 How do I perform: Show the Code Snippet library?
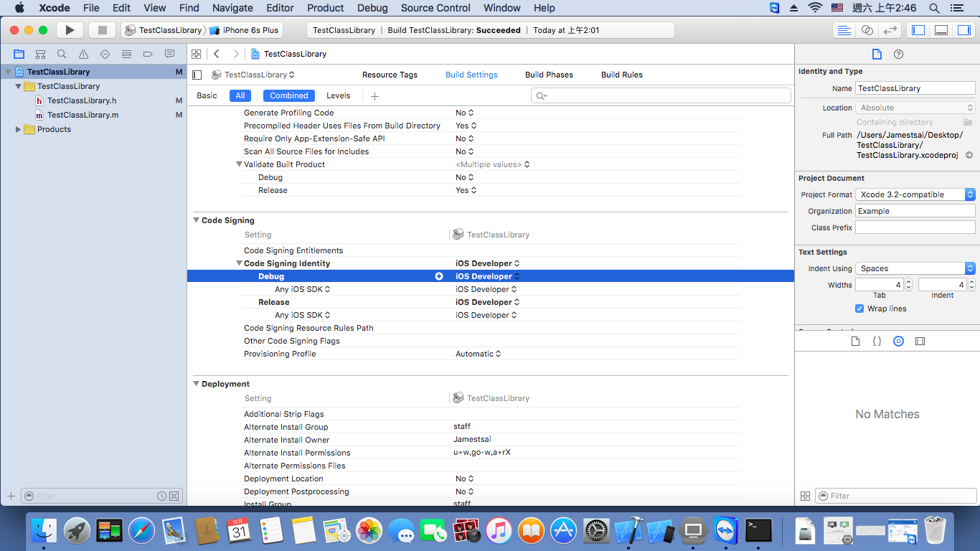877,342
